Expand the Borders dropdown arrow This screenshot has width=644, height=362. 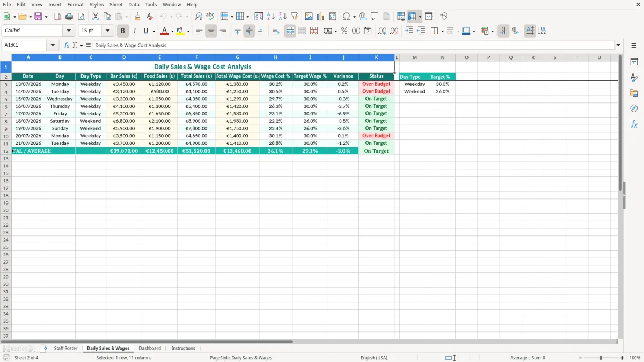coord(442,31)
